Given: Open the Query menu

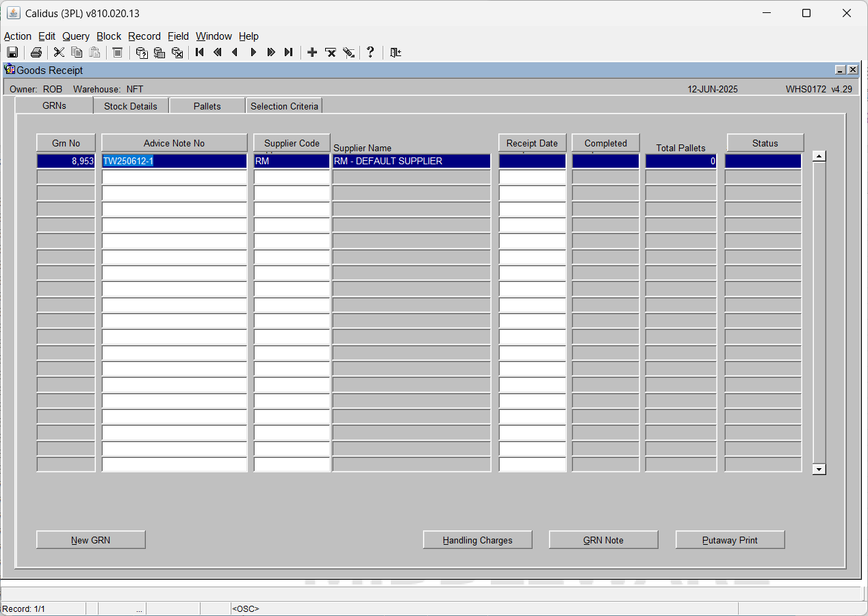Looking at the screenshot, I should pos(76,36).
